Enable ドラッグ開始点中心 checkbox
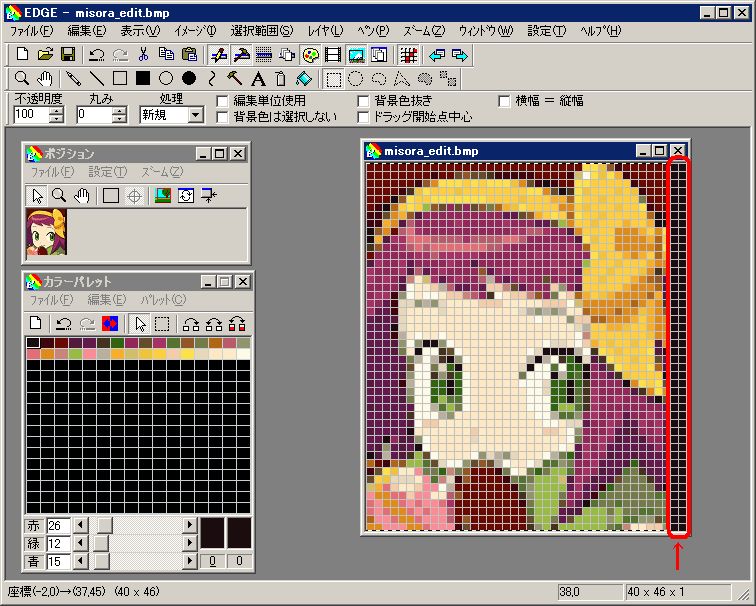756x606 pixels. (364, 117)
